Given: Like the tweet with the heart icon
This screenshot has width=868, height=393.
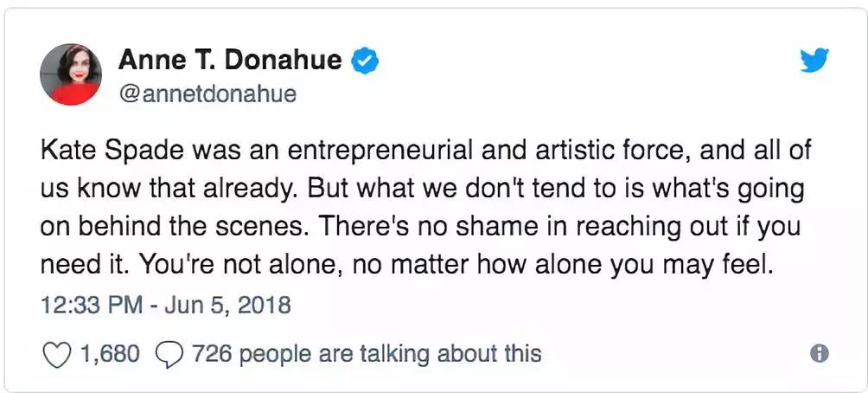Looking at the screenshot, I should pos(55,354).
